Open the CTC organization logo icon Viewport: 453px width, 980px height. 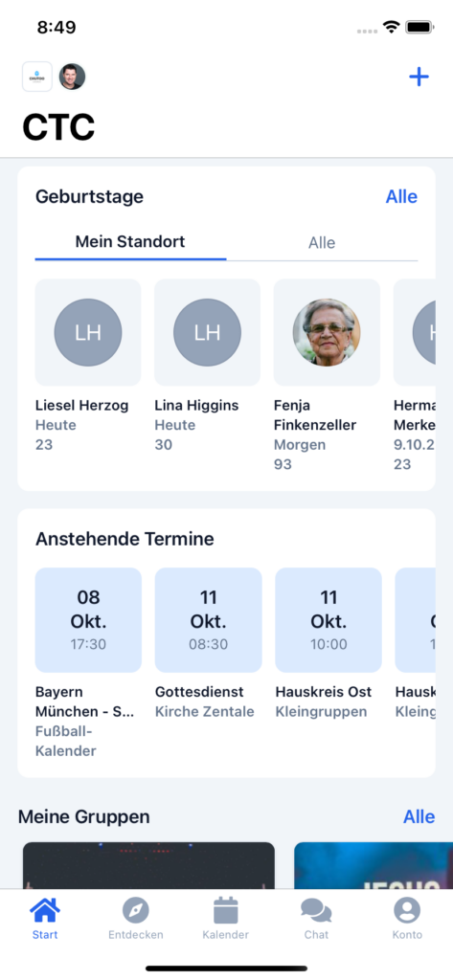coord(37,77)
